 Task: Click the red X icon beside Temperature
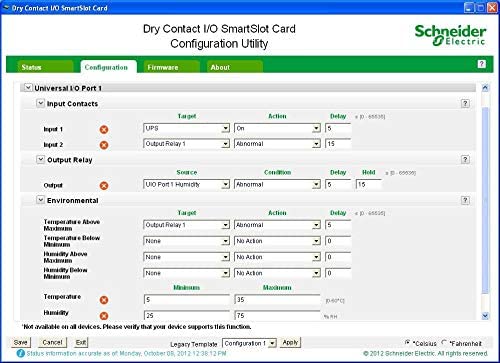[x=104, y=300]
